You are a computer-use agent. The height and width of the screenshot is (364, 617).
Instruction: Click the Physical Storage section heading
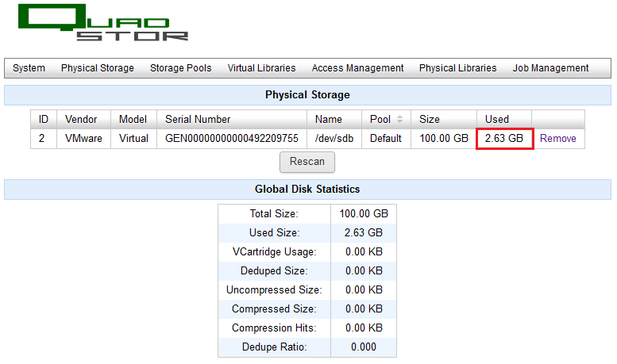[307, 94]
